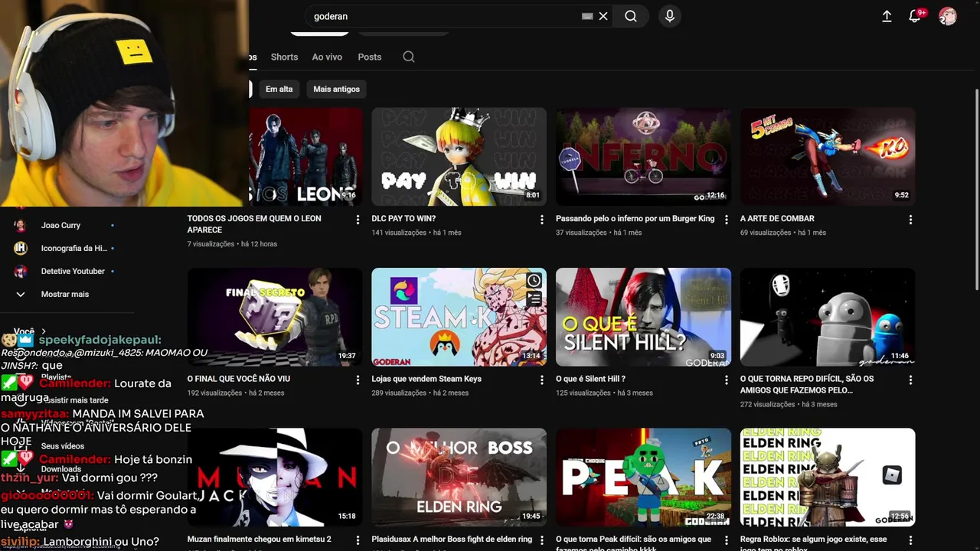Open options menu for Regra Roblox video

[910, 540]
